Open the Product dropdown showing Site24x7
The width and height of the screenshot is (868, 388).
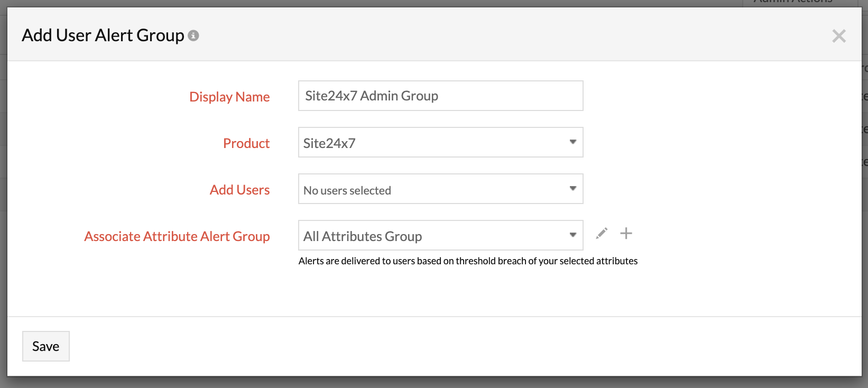(433, 142)
